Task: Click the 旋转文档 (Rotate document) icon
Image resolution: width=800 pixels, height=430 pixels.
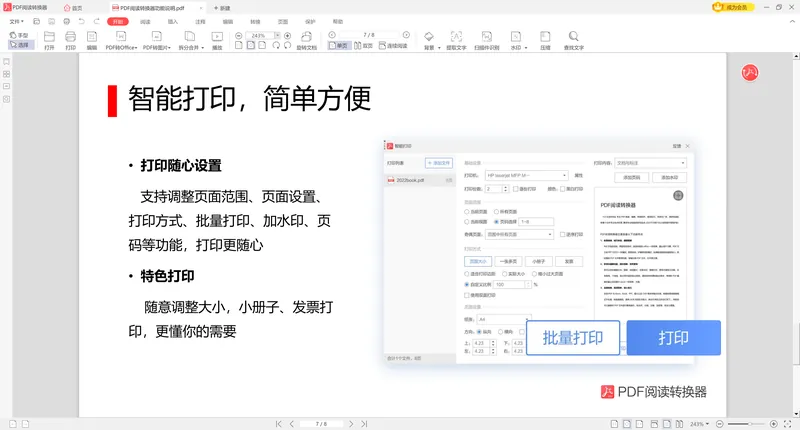Action: (x=306, y=37)
